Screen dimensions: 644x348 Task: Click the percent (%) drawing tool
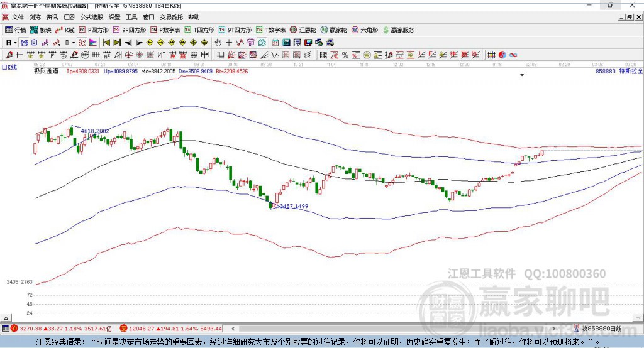[345, 55]
